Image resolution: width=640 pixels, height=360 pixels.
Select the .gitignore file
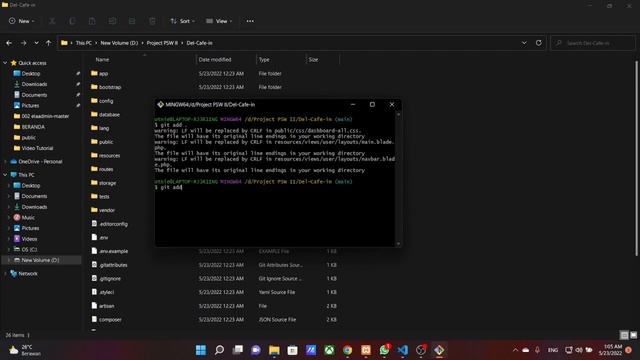[x=110, y=278]
